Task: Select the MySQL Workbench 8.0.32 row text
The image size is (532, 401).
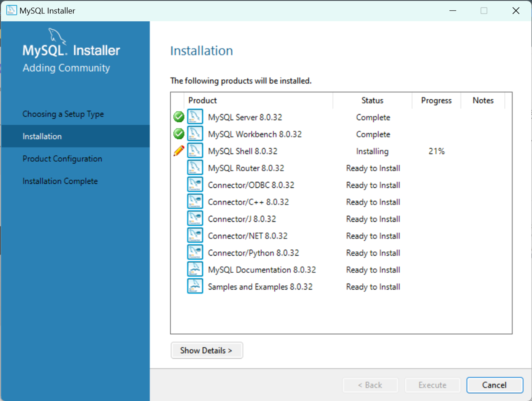Action: pyautogui.click(x=255, y=134)
